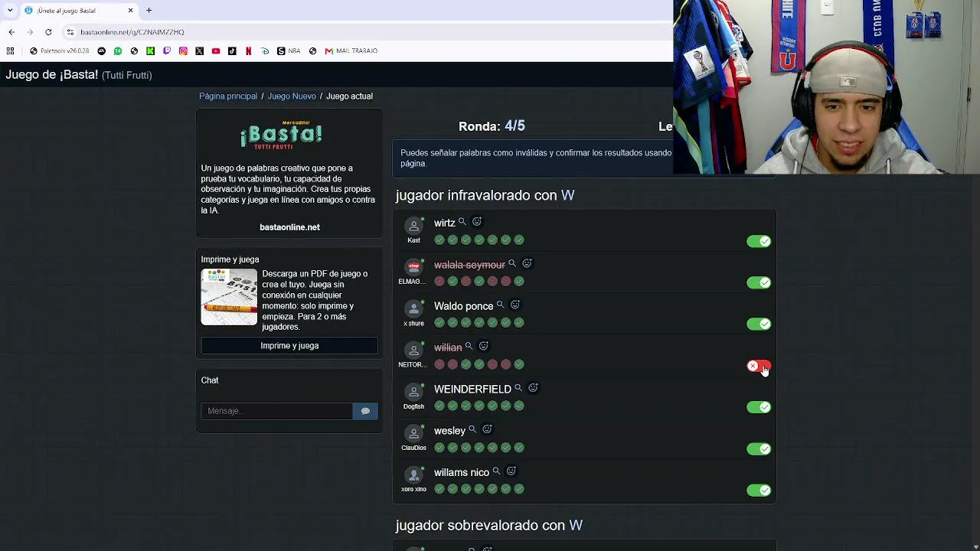Screen dimensions: 980x551
Task: Click the browser address bar URL
Action: [x=132, y=32]
